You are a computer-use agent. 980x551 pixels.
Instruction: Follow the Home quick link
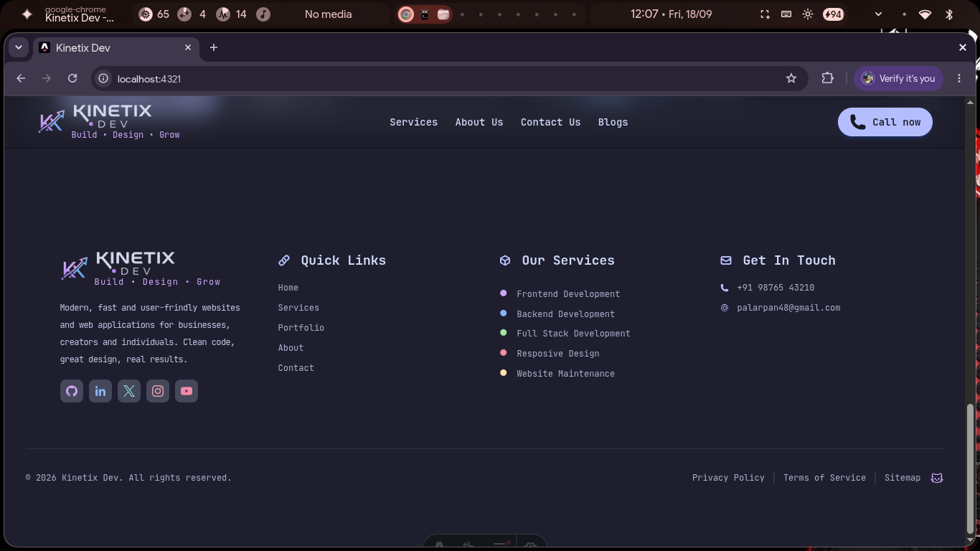click(288, 288)
